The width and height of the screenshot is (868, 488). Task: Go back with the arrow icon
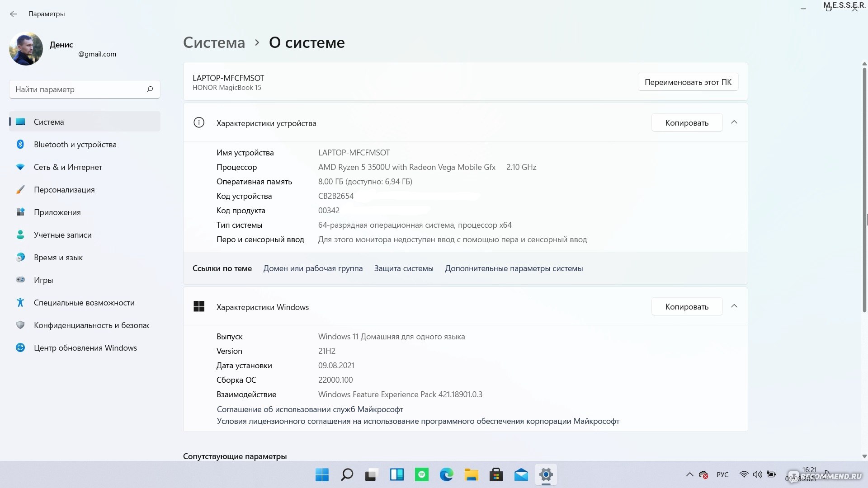pos(14,14)
